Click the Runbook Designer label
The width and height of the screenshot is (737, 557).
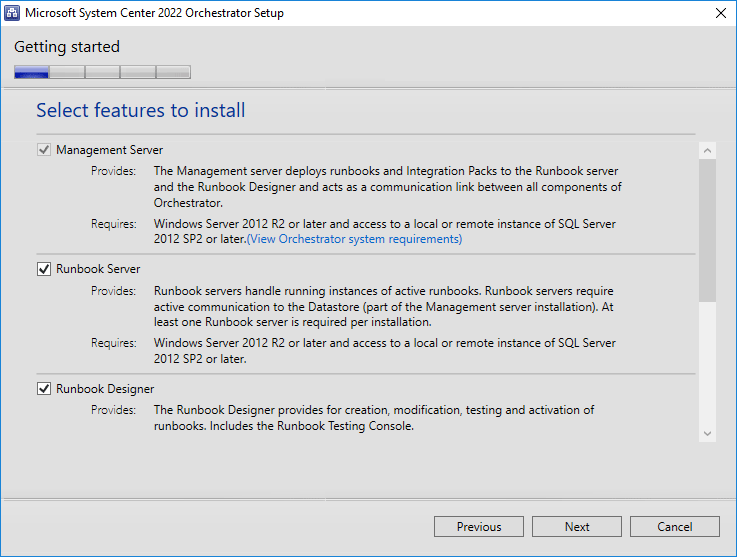[x=105, y=389]
